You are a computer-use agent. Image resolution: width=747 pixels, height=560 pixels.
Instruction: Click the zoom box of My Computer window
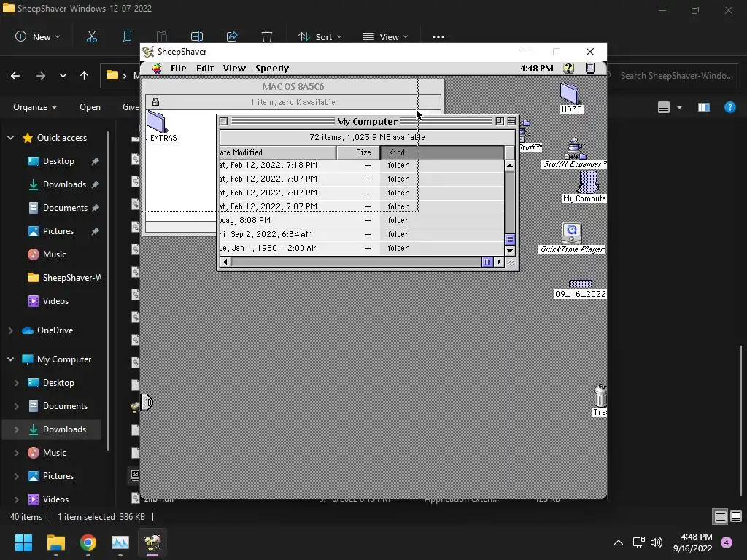click(499, 122)
